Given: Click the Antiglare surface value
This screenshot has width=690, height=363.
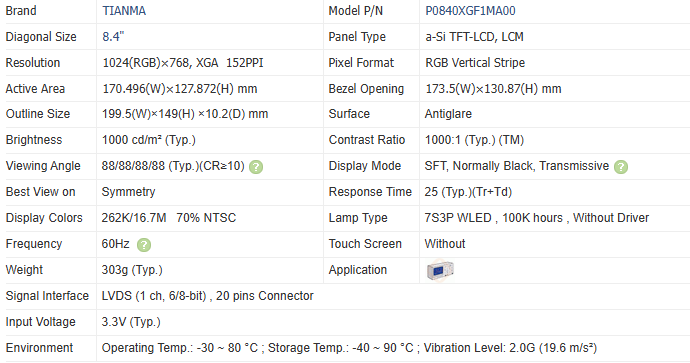Looking at the screenshot, I should tap(448, 114).
